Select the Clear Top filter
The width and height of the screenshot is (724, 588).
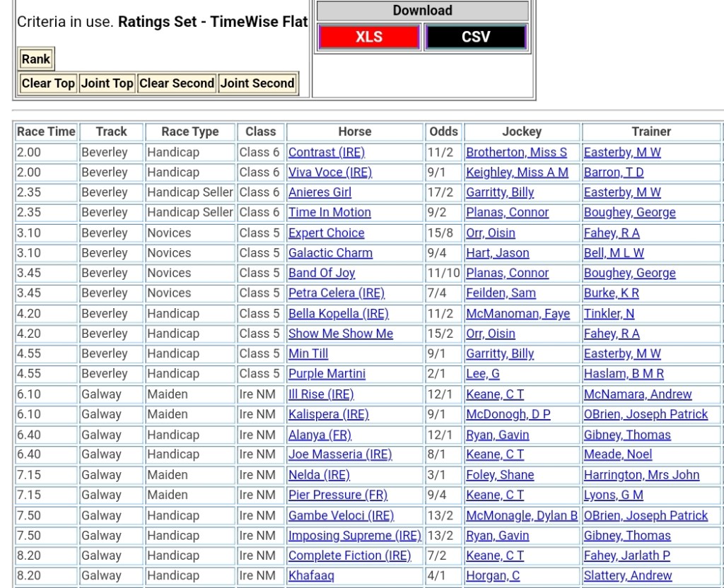point(48,83)
